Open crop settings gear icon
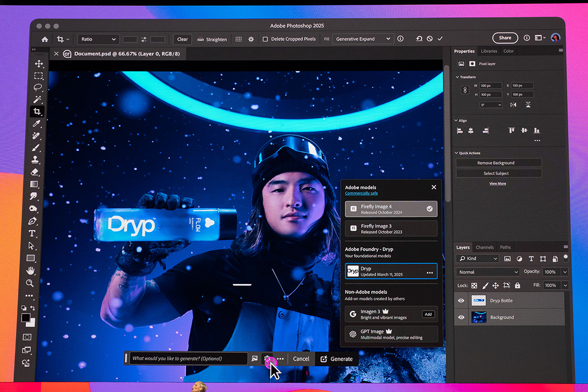This screenshot has height=392, width=588. (251, 39)
